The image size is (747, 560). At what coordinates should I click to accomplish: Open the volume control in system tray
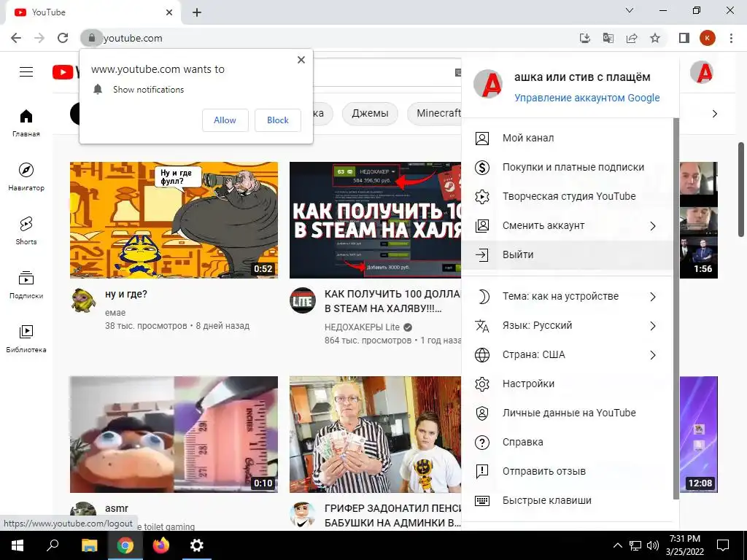coord(653,545)
